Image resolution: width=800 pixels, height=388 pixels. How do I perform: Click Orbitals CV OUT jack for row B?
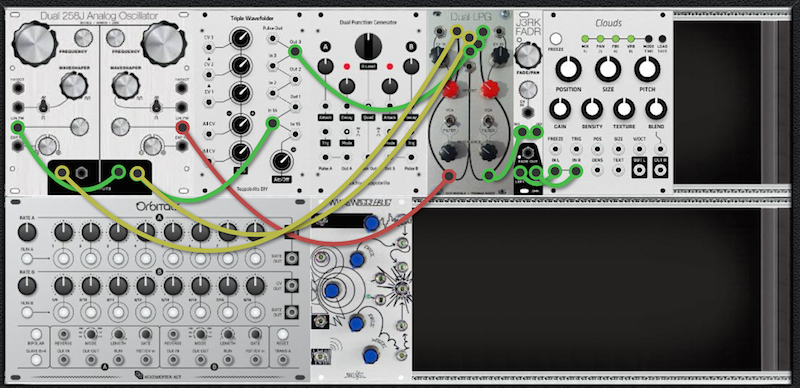[x=293, y=285]
